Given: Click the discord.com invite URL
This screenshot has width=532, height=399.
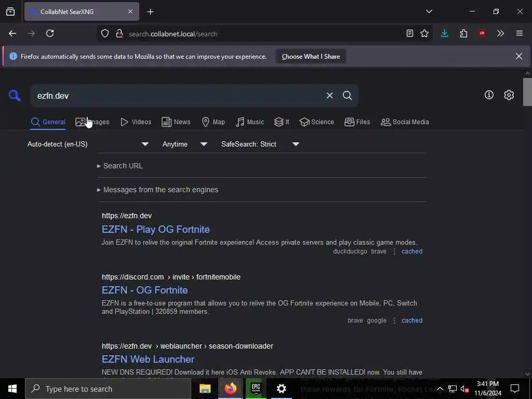Looking at the screenshot, I should (171, 277).
